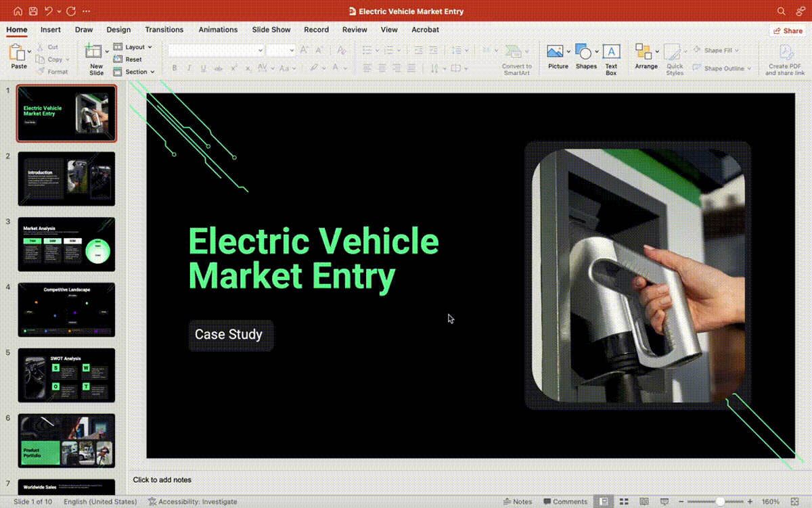Open the Shape Fill dropdown
The width and height of the screenshot is (812, 508).
(717, 49)
